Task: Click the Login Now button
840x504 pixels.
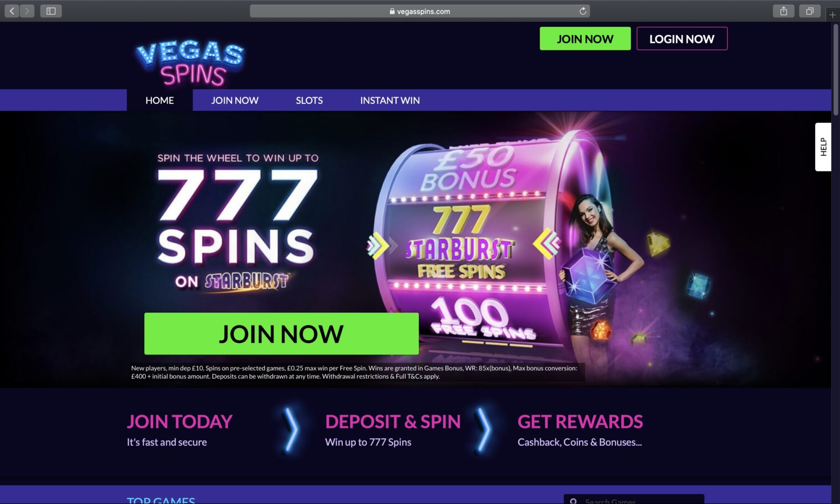Action: pos(681,39)
